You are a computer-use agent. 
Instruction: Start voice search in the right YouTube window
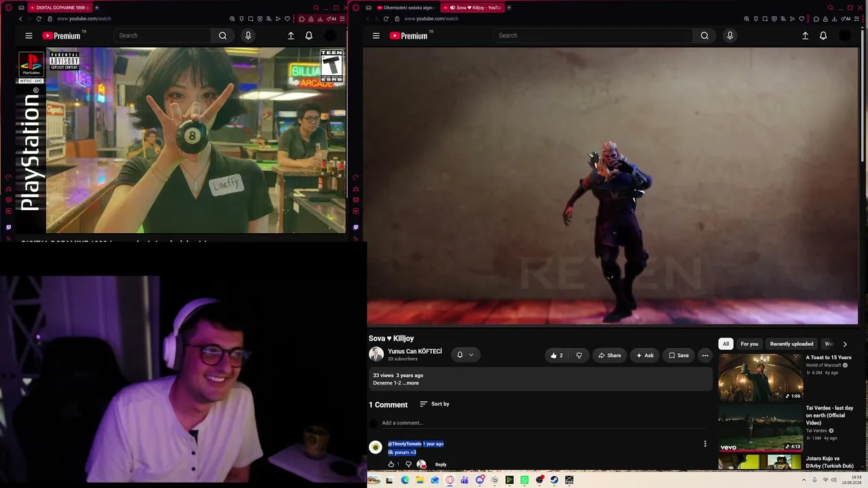coord(730,36)
